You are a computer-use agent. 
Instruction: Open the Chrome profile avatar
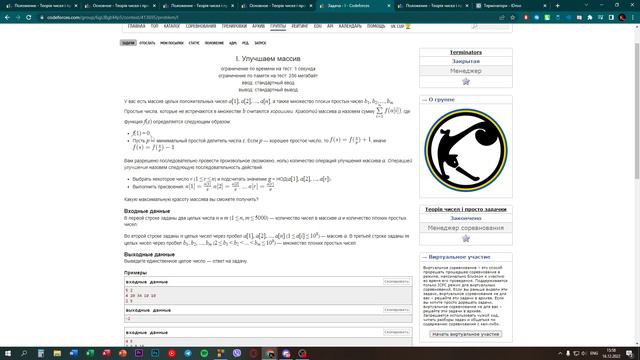click(x=622, y=18)
